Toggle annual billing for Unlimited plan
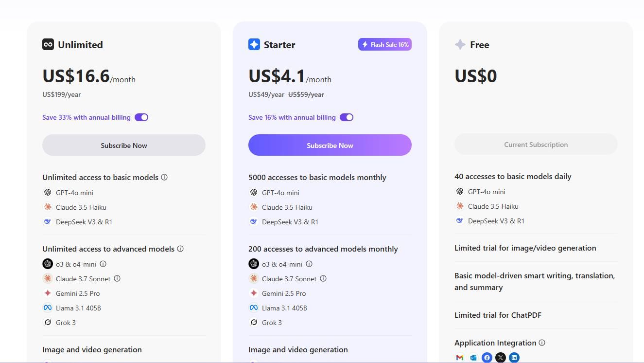 coord(141,117)
